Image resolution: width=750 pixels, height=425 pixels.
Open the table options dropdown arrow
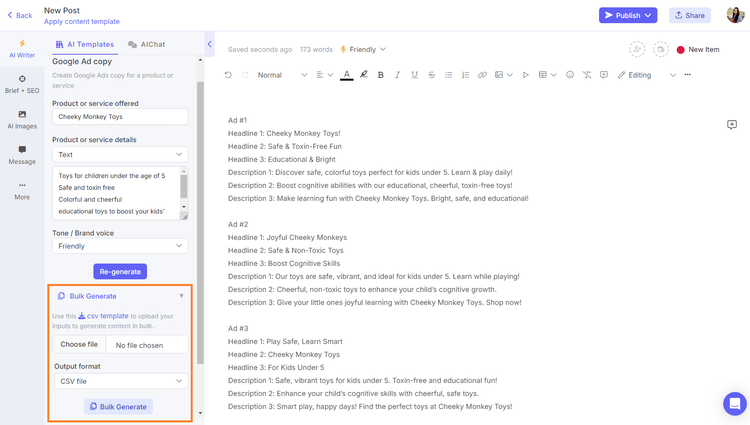(553, 75)
